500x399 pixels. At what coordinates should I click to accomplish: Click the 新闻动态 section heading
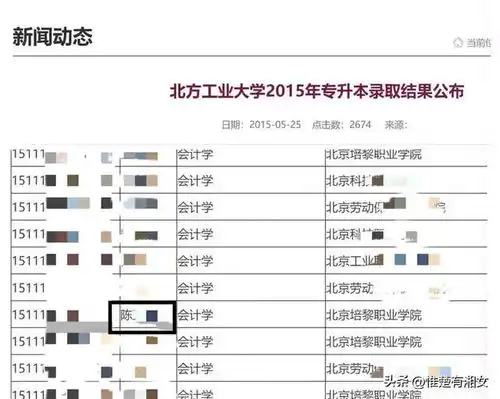tap(52, 36)
